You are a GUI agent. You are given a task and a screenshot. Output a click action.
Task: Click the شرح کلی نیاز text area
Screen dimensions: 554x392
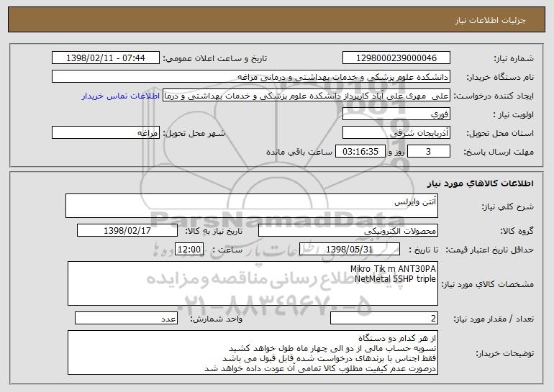pos(252,206)
